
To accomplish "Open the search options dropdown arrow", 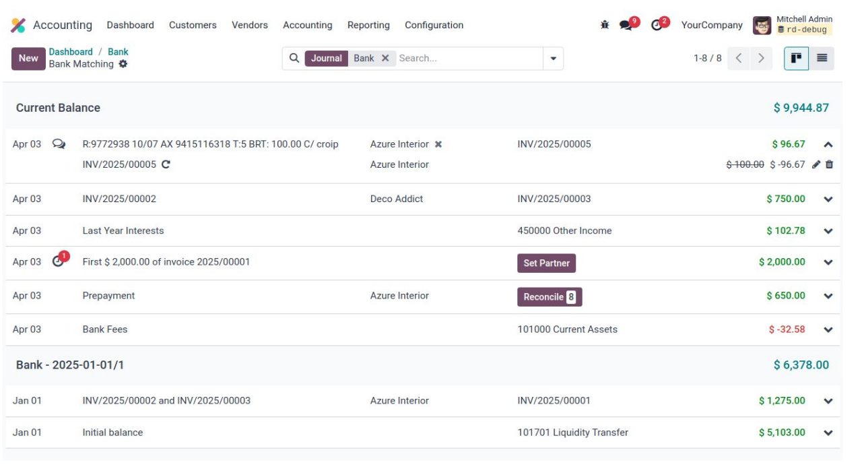I will click(x=553, y=59).
